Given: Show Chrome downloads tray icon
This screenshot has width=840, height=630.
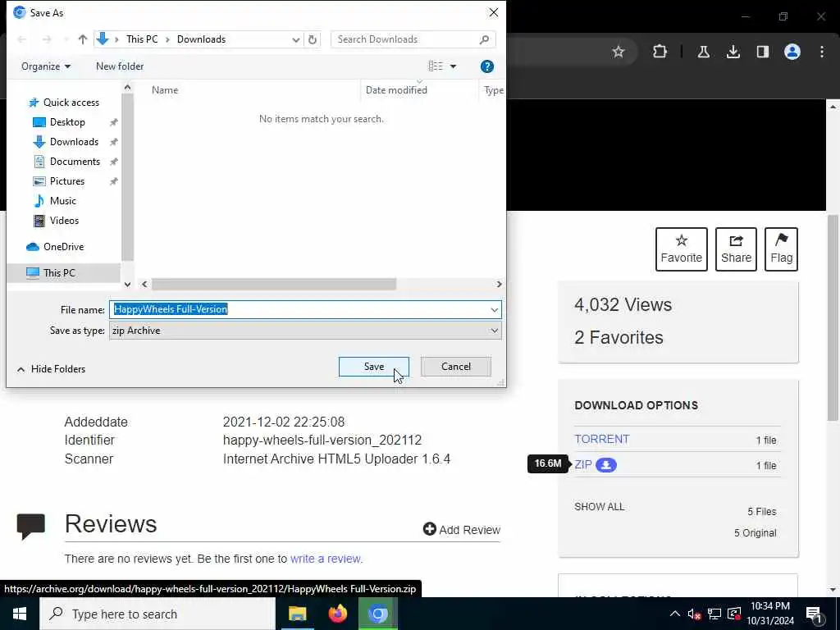Looking at the screenshot, I should [733, 52].
